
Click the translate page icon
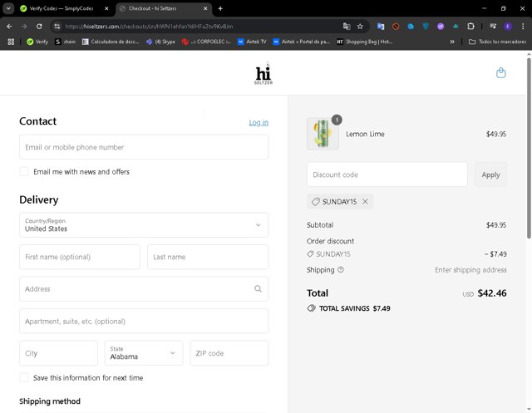(x=346, y=27)
